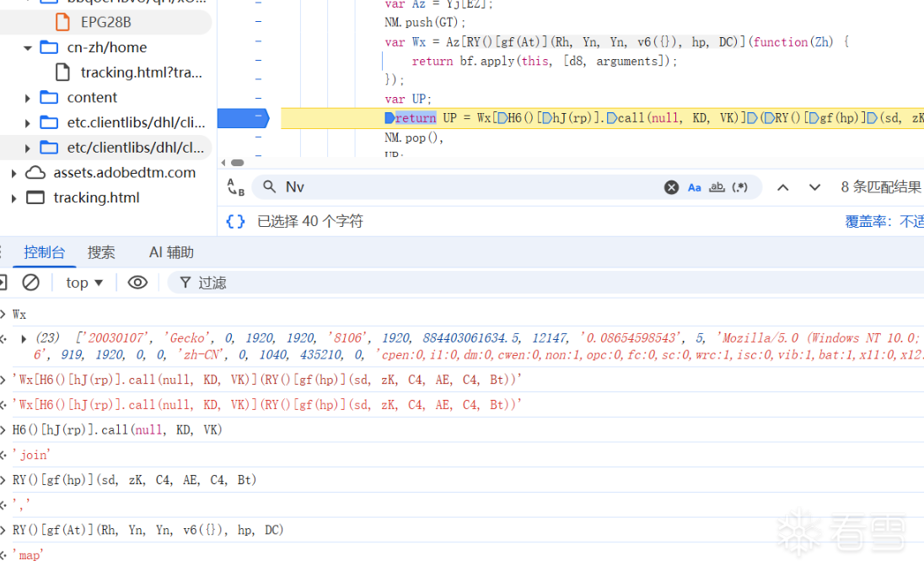This screenshot has width=924, height=577.
Task: Click the horizontal scrollbar thumb in editor
Action: tap(238, 163)
